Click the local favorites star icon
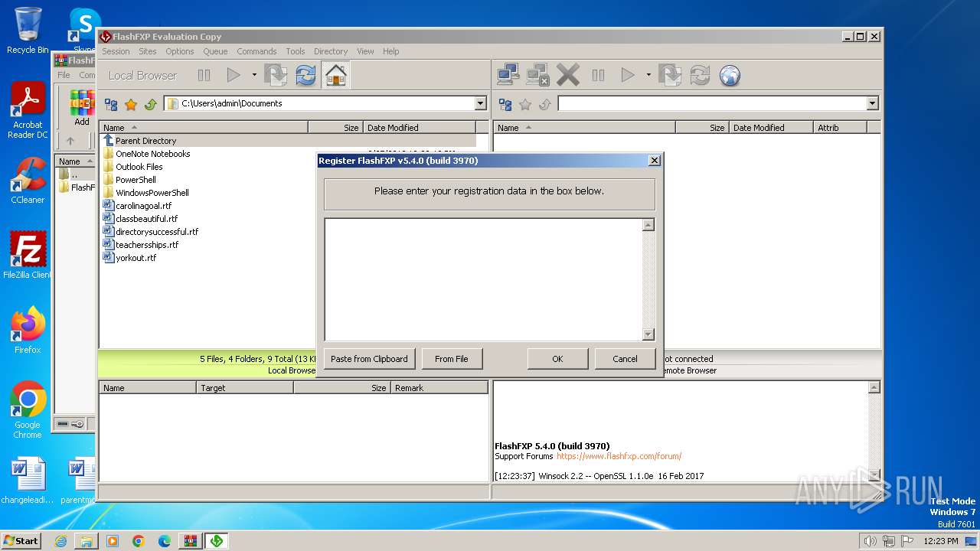Viewport: 980px width, 551px height. point(131,104)
